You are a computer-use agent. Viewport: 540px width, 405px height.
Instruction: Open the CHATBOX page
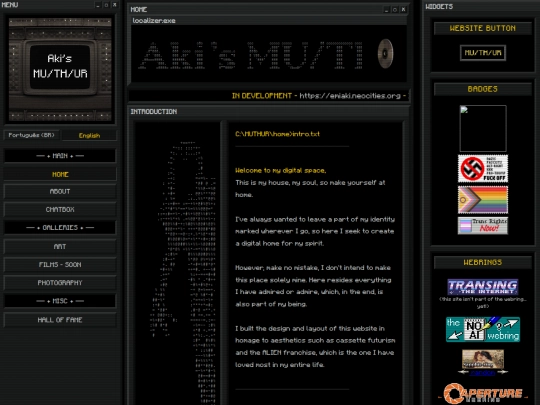tap(60, 209)
